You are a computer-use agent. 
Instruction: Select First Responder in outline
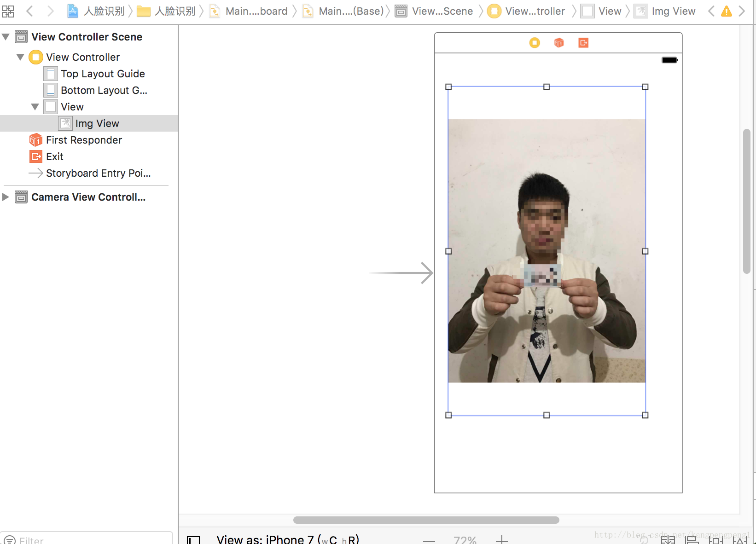tap(89, 140)
